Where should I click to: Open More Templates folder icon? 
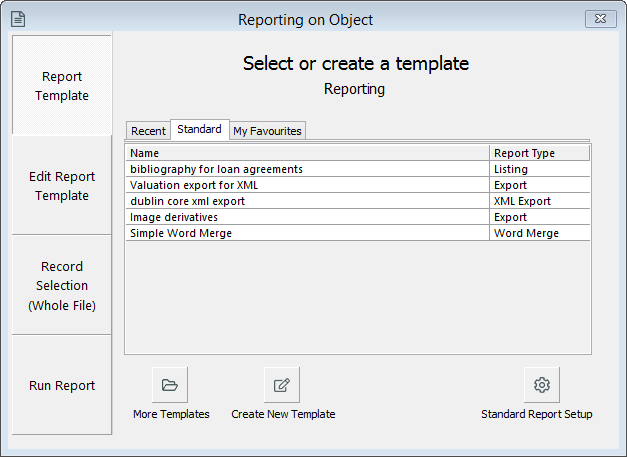(170, 385)
